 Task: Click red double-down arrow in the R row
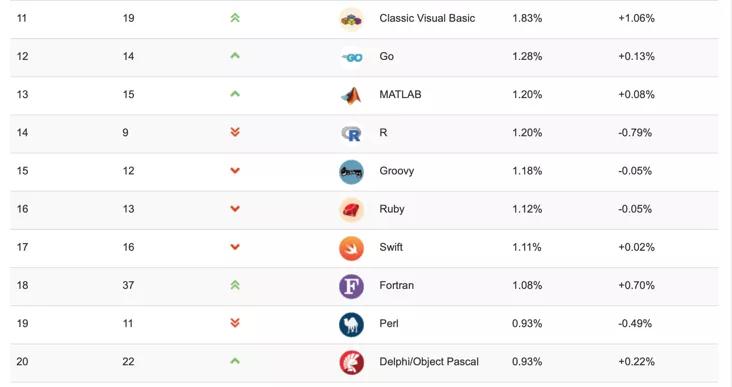(x=235, y=133)
